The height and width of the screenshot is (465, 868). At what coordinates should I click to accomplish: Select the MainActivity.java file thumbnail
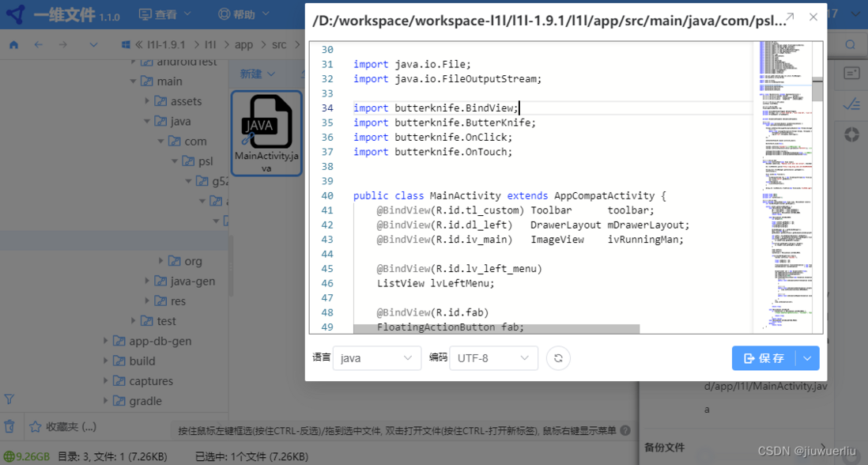pyautogui.click(x=266, y=134)
